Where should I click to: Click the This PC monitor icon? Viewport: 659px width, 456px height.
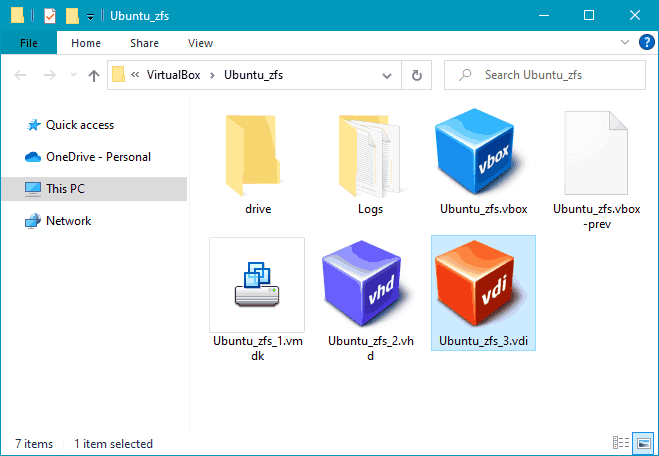33,189
